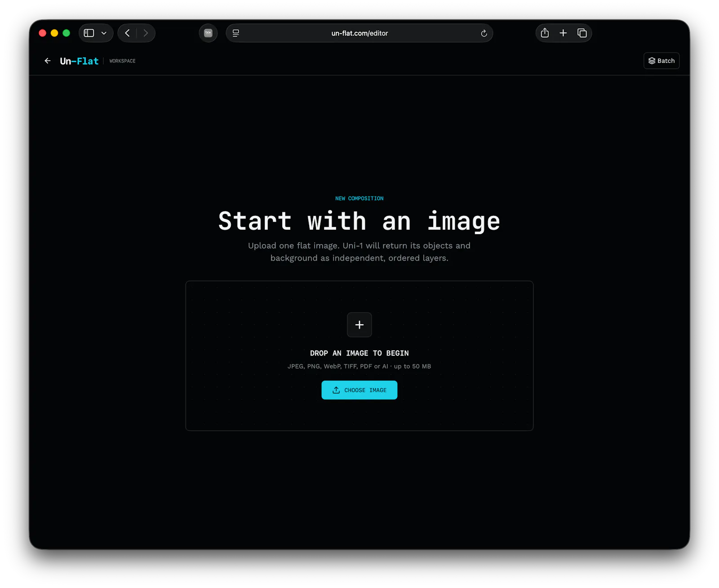Close the window with red button

point(43,33)
